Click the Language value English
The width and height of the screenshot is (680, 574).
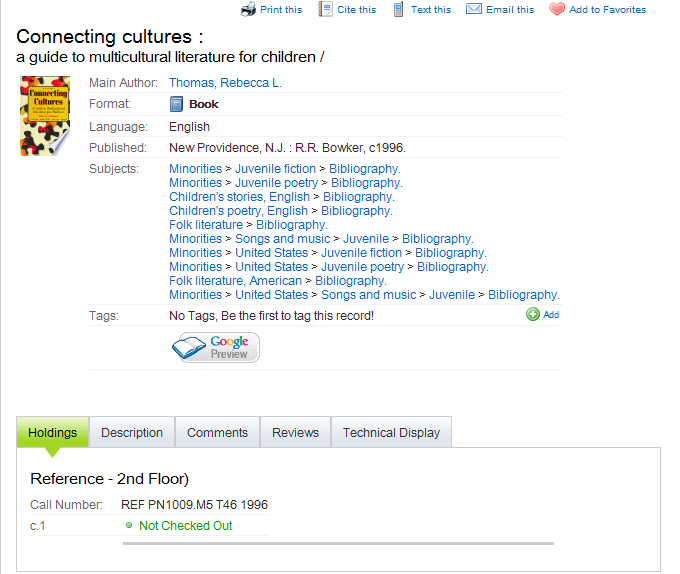[x=190, y=127]
